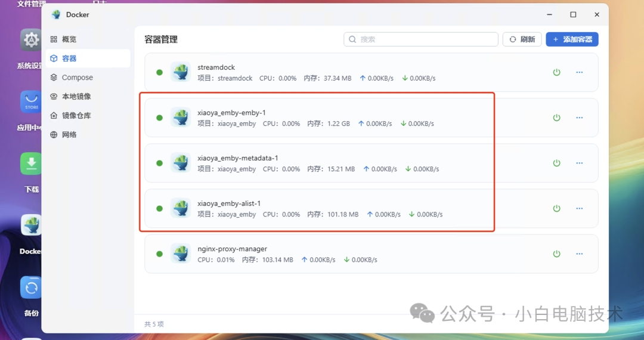644x340 pixels.
Task: Click the 添加容器 add container button
Action: tap(572, 39)
